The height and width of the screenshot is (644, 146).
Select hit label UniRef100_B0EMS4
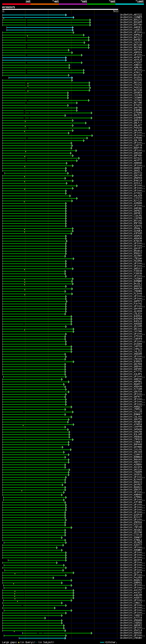pos(131,316)
